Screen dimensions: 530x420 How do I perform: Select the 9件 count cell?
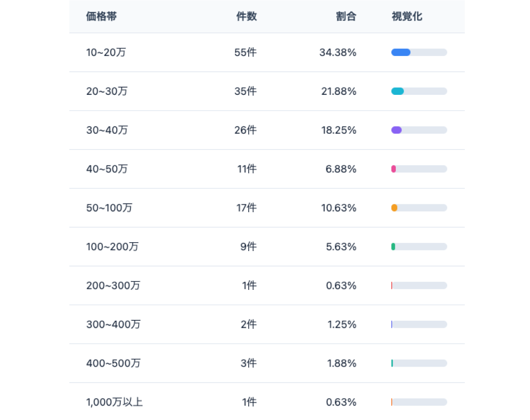[248, 247]
